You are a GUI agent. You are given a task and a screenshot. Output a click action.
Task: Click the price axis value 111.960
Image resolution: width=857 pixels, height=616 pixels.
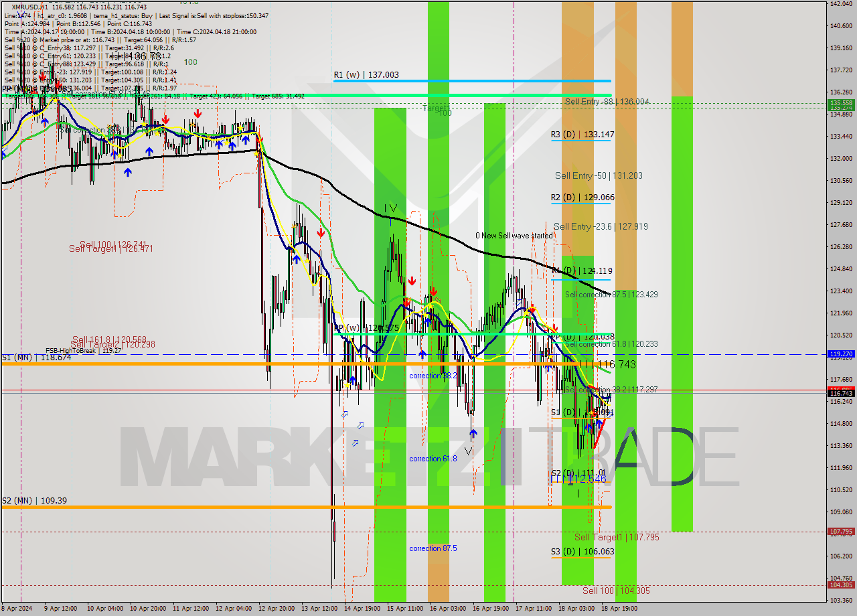click(841, 468)
